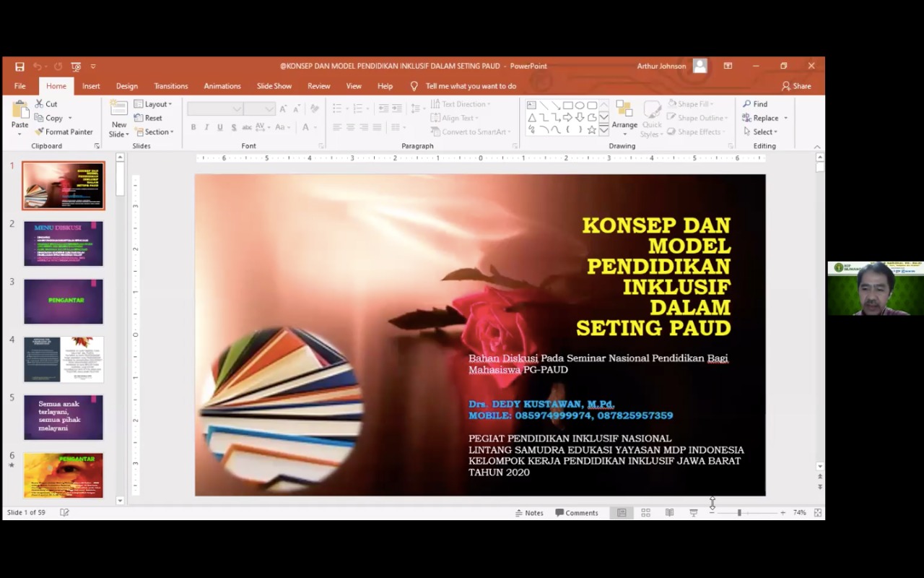The height and width of the screenshot is (578, 924).
Task: Click the Replace tool
Action: pos(763,118)
